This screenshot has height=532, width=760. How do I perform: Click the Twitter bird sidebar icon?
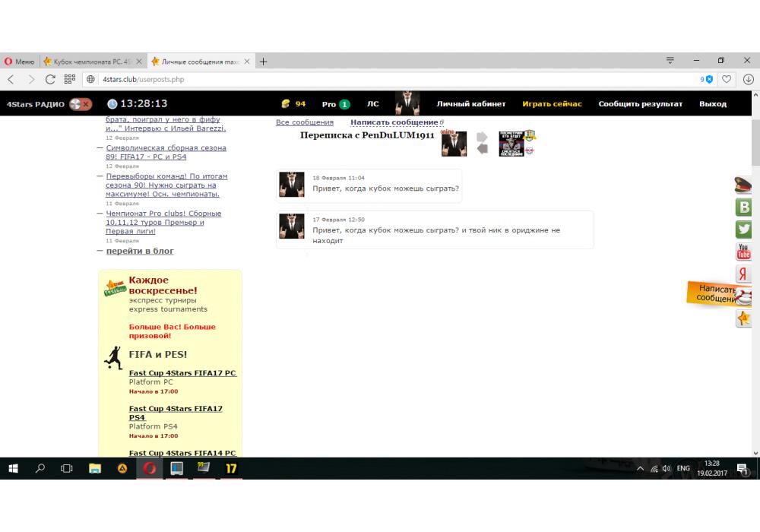click(744, 230)
